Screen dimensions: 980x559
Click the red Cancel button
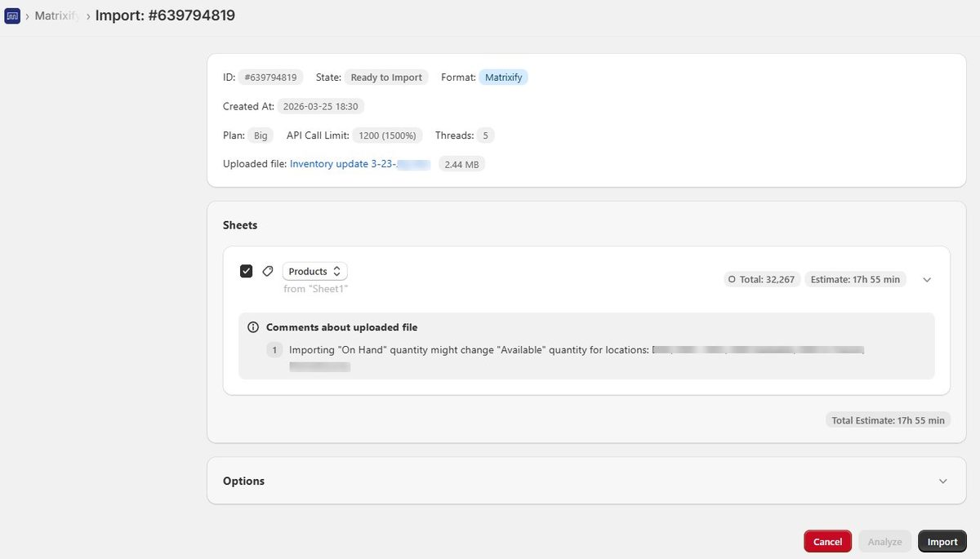pyautogui.click(x=827, y=541)
